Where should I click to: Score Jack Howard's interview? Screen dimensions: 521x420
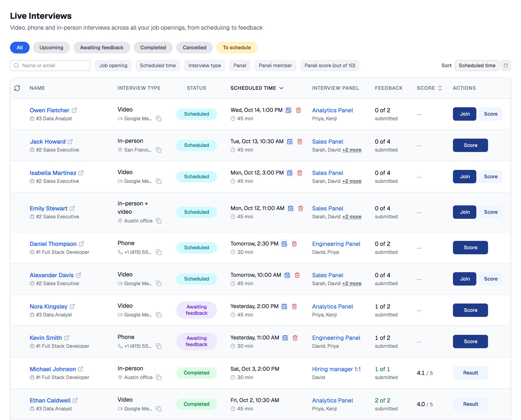tap(470, 145)
